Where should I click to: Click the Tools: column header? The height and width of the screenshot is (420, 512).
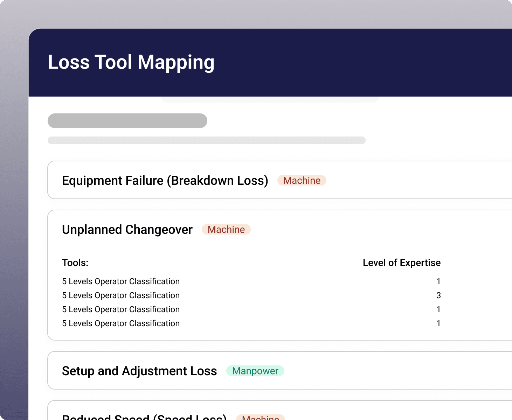click(75, 263)
